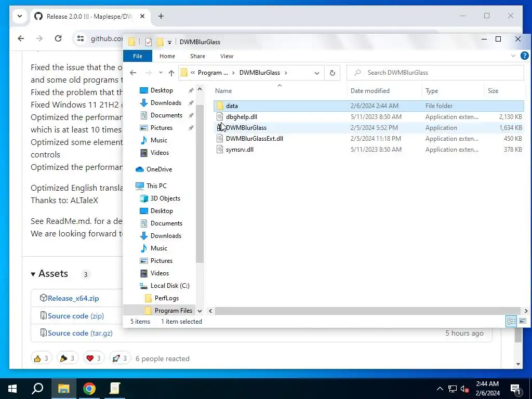Select the symsrv.dll file icon
The image size is (532, 399).
click(220, 150)
